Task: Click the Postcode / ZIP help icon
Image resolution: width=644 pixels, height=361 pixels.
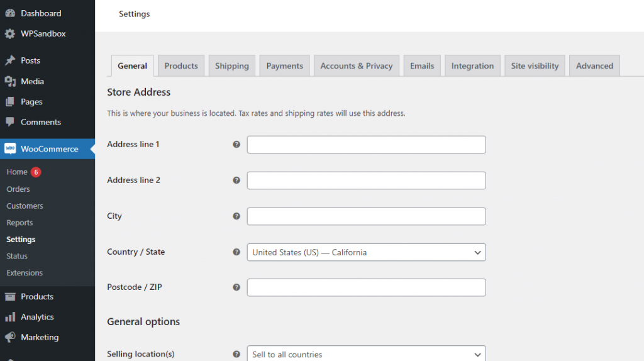Action: tap(236, 287)
